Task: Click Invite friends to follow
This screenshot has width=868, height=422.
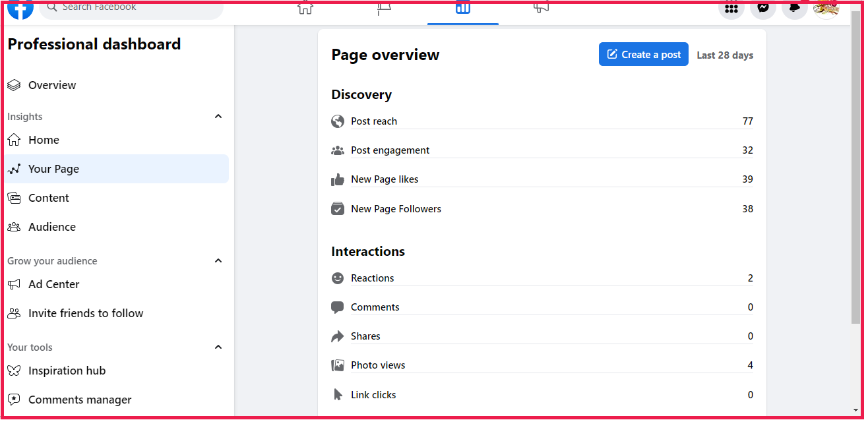Action: click(x=85, y=313)
